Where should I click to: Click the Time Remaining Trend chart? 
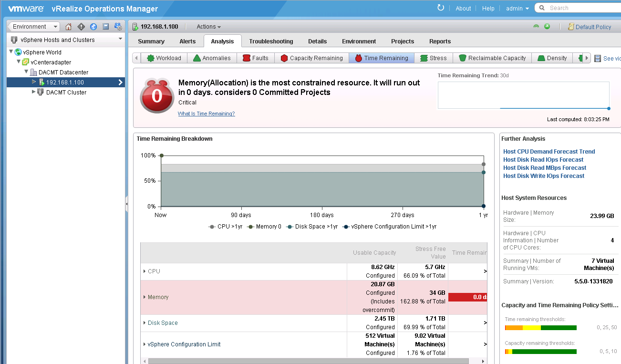click(x=524, y=95)
